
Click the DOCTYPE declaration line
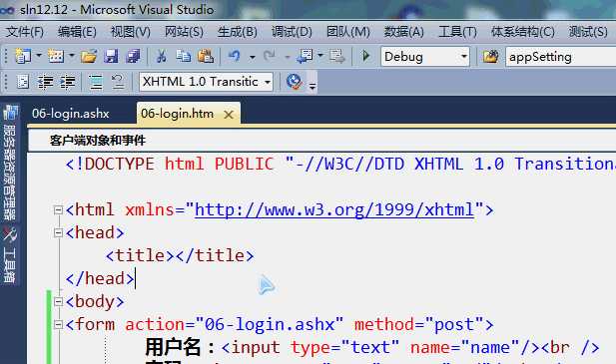point(340,164)
